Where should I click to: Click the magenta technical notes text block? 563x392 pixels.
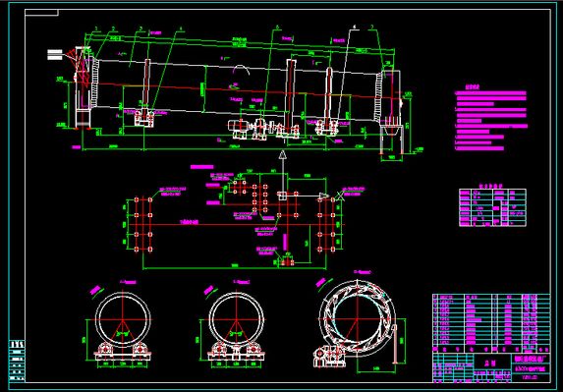coord(491,119)
